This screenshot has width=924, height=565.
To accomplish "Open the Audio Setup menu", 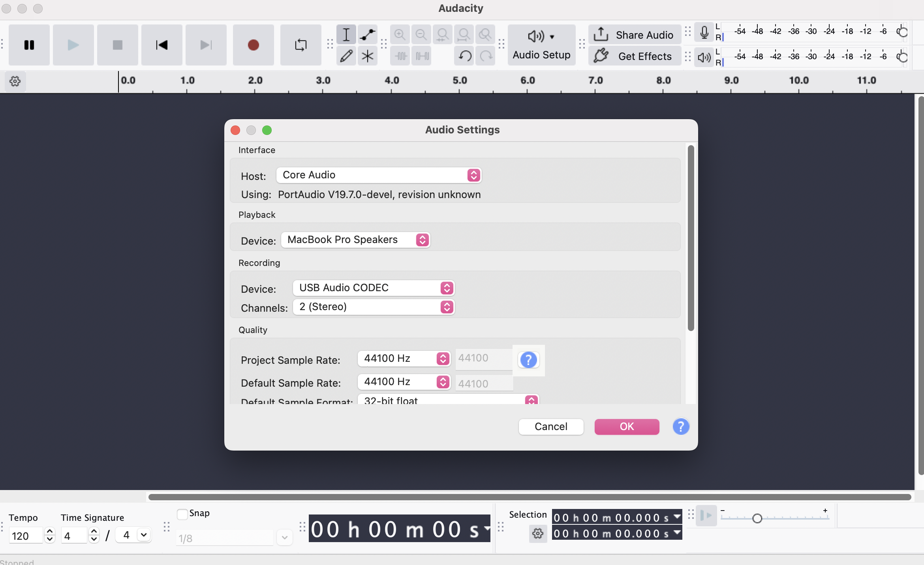I will coord(541,45).
